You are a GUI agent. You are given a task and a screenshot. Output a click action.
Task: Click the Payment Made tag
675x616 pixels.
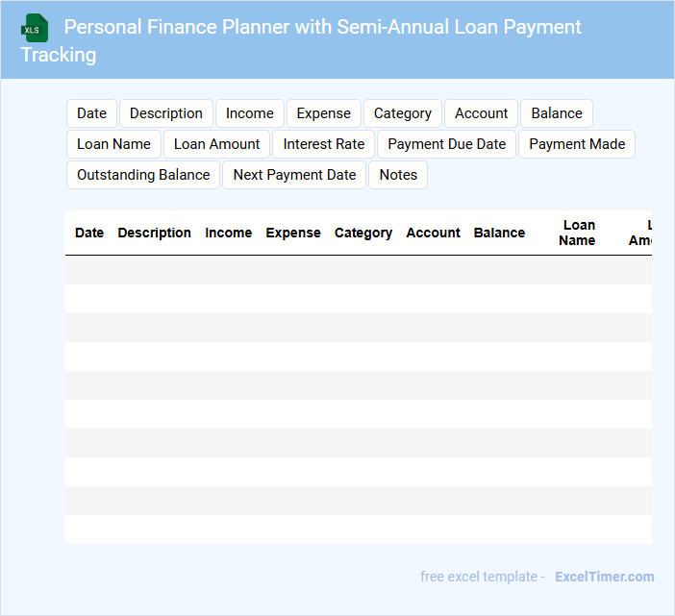point(577,144)
